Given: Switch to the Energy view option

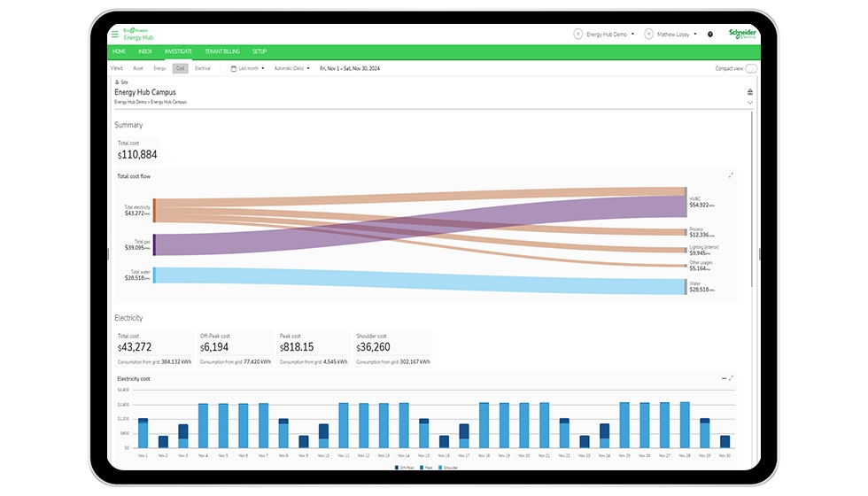Looking at the screenshot, I should tap(159, 68).
